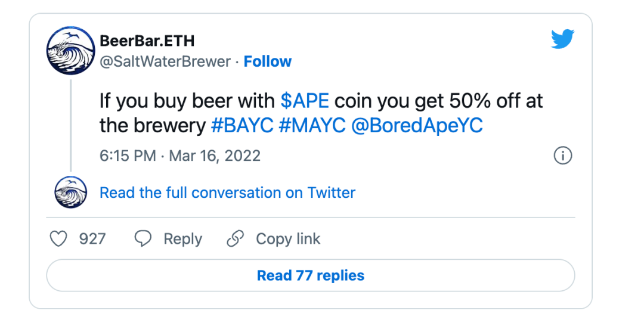Visit the @BoredApeYC mention
This screenshot has height=323, width=644.
[417, 126]
